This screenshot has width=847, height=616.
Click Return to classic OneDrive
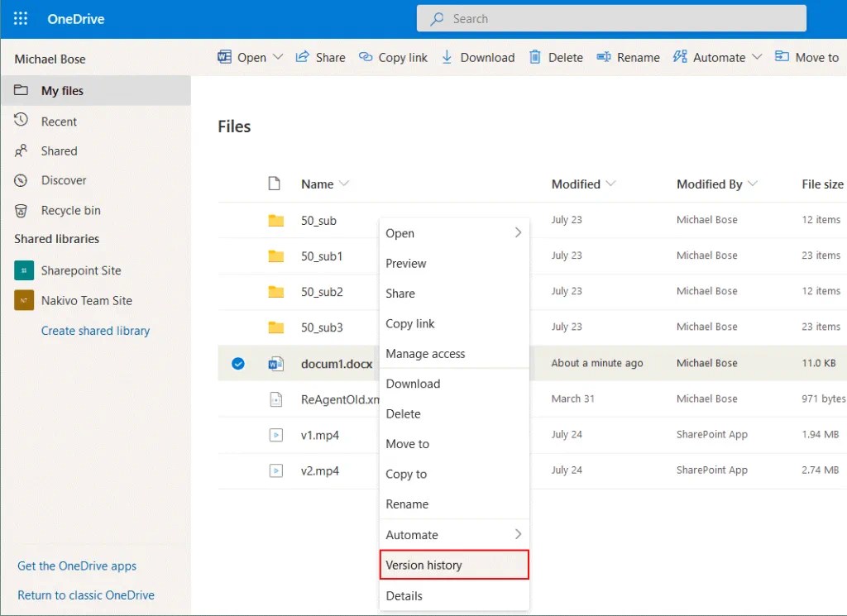point(86,595)
